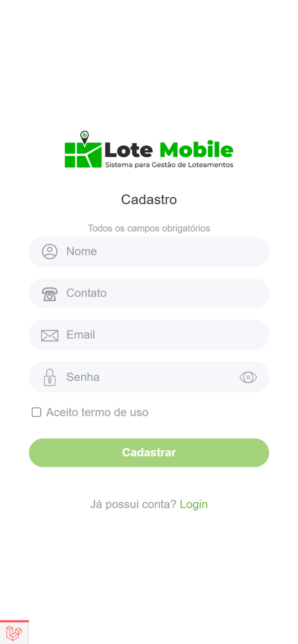Click the Já possui conta text
The width and height of the screenshot is (298, 644).
pyautogui.click(x=133, y=504)
